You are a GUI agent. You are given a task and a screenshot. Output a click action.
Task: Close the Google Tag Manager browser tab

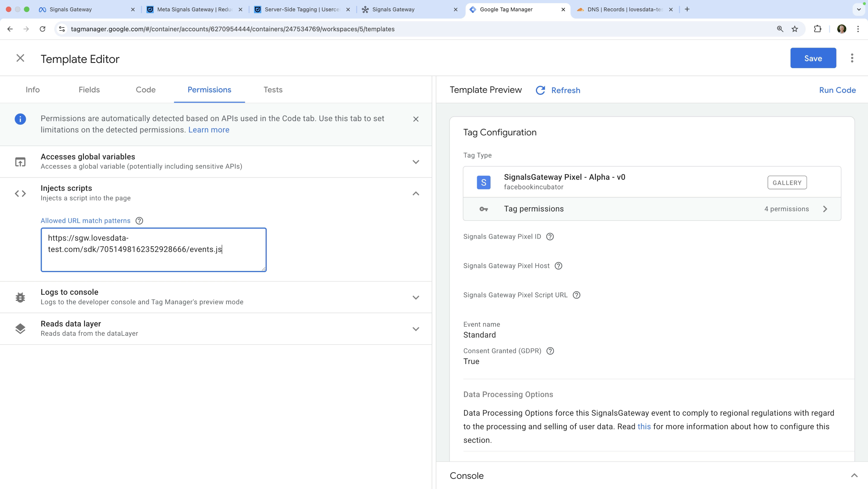click(563, 9)
